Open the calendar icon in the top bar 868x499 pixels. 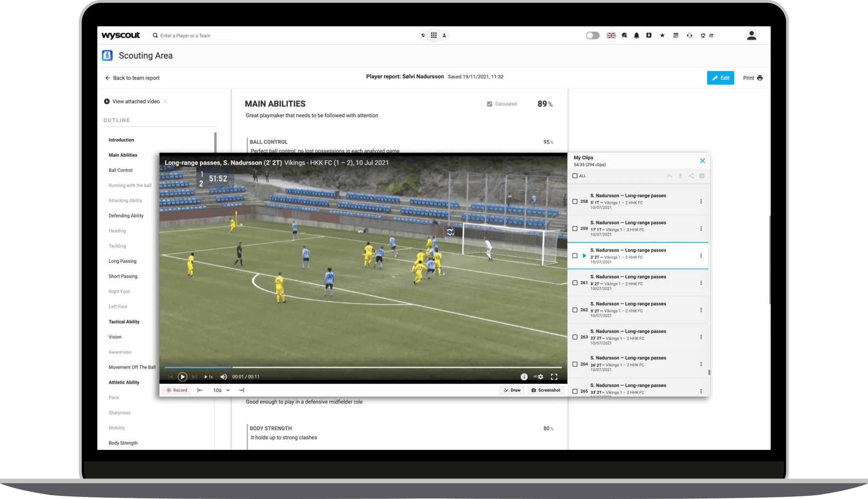point(675,35)
